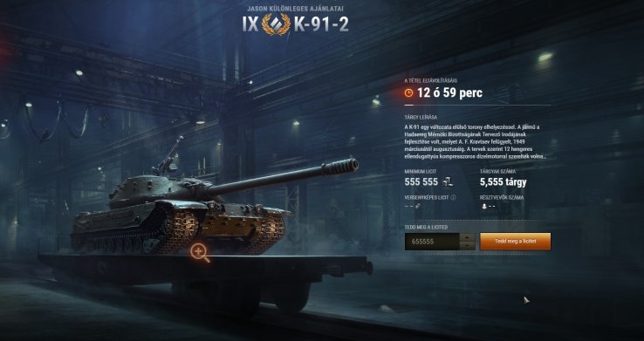Click the mouse cursor arrow at the bottom right
This screenshot has height=341, width=644.
point(526,300)
